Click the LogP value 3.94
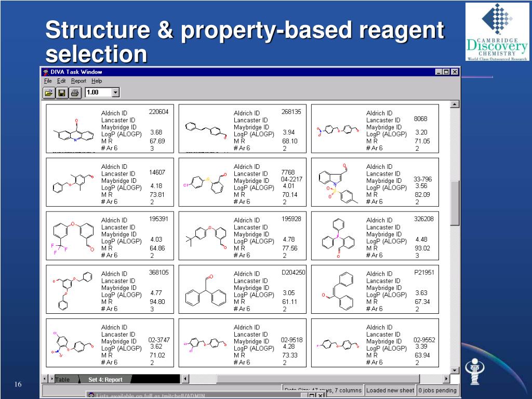The image size is (532, 399). (289, 132)
